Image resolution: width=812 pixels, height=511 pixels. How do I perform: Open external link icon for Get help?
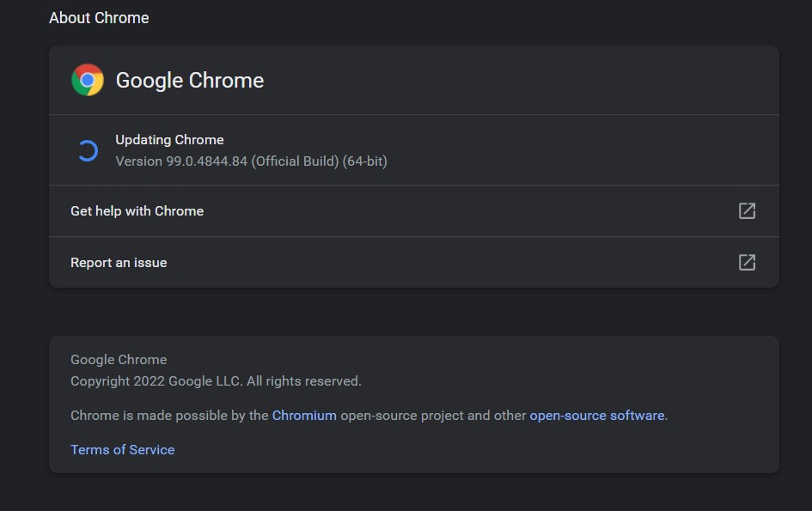click(x=747, y=210)
